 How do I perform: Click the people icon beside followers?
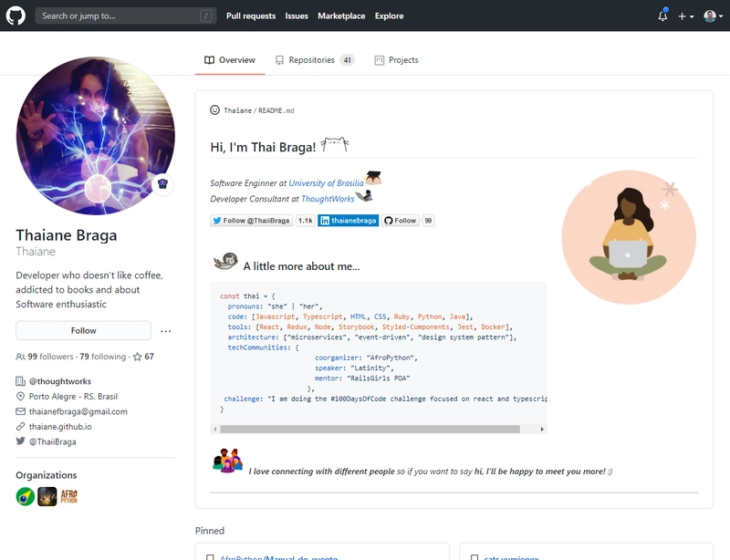20,357
